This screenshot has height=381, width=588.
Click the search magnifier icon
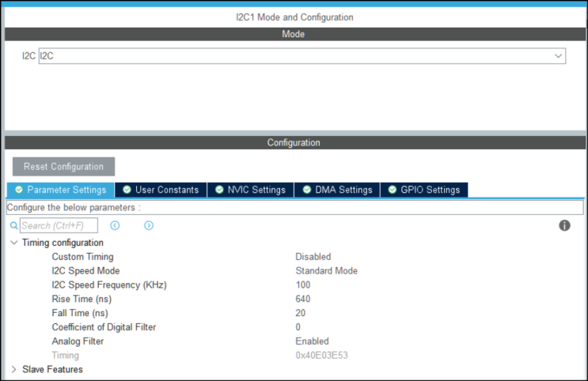14,225
